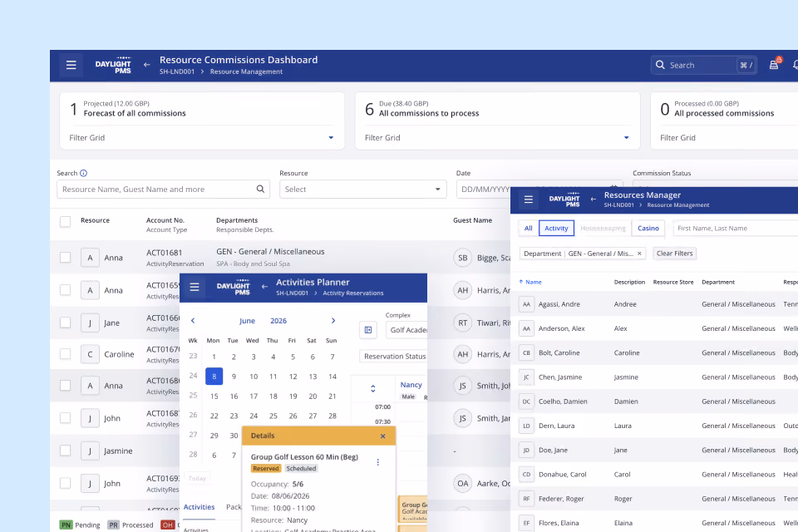The image size is (798, 532).
Task: Click magnifier icon in Resource Name search field
Action: coord(260,189)
